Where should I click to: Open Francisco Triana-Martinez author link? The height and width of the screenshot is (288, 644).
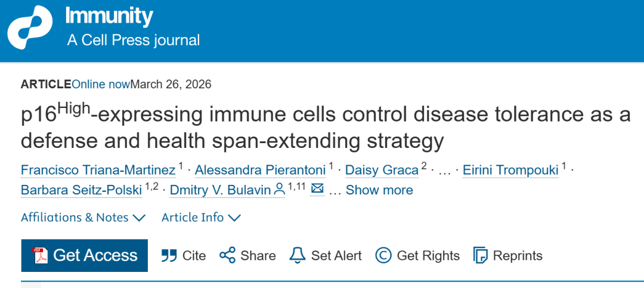point(98,171)
